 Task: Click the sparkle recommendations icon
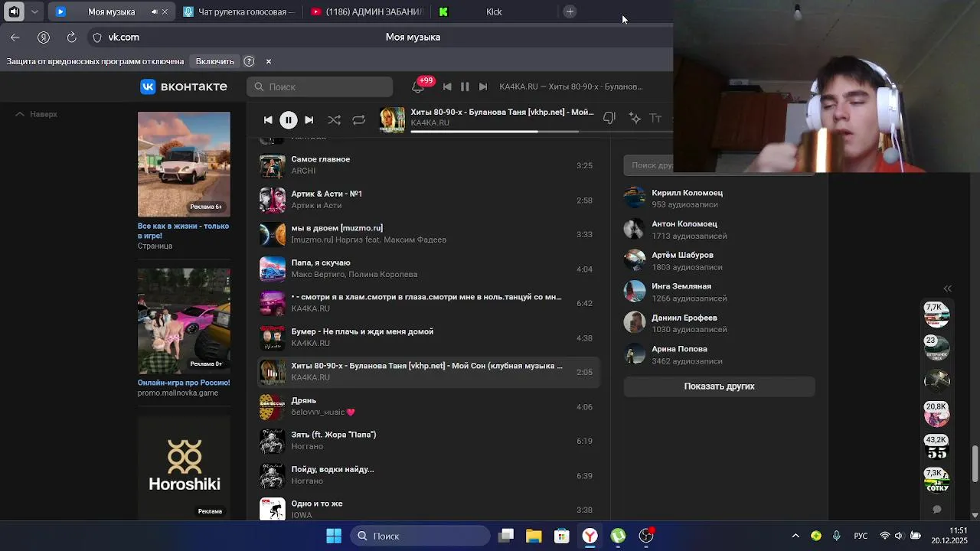point(635,118)
